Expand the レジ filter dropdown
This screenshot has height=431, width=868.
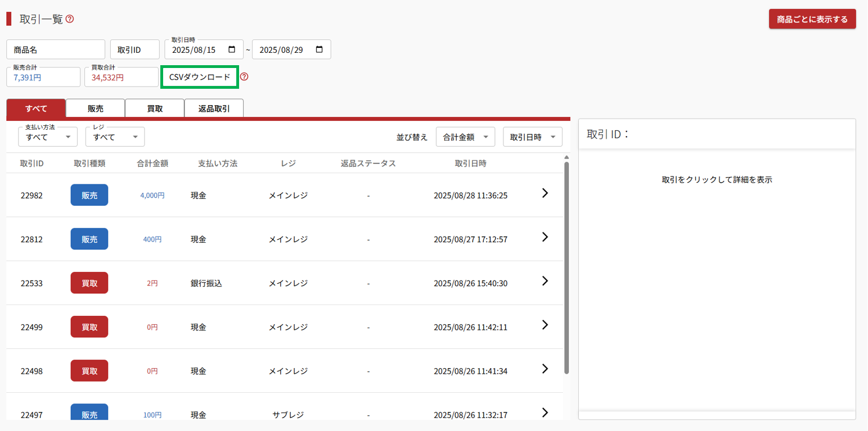[115, 137]
